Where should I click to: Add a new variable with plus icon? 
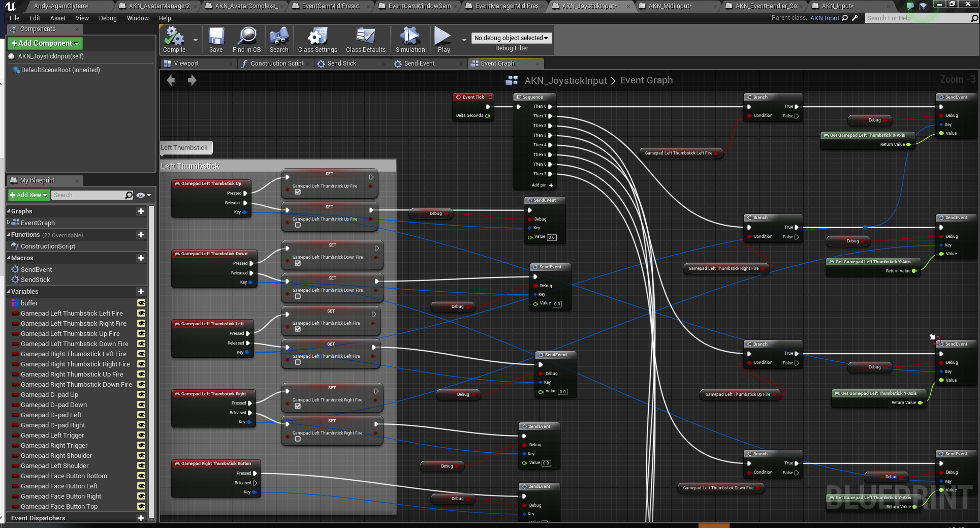click(141, 292)
